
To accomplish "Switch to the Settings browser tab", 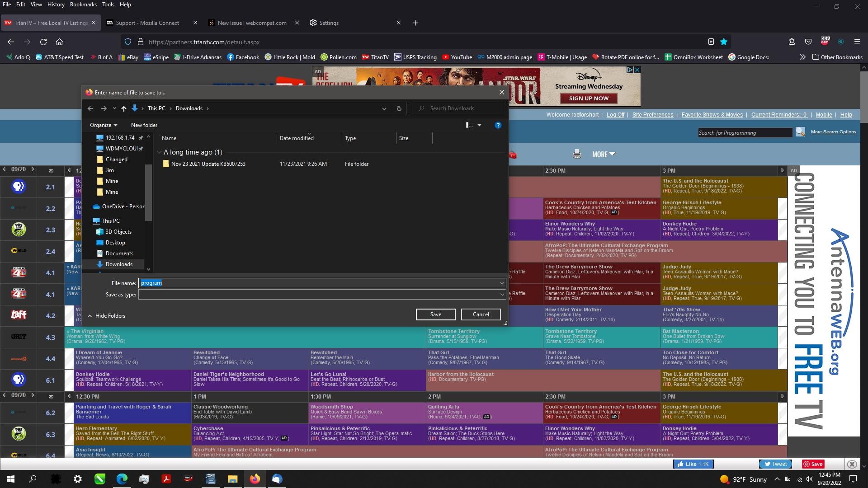I will [x=329, y=23].
